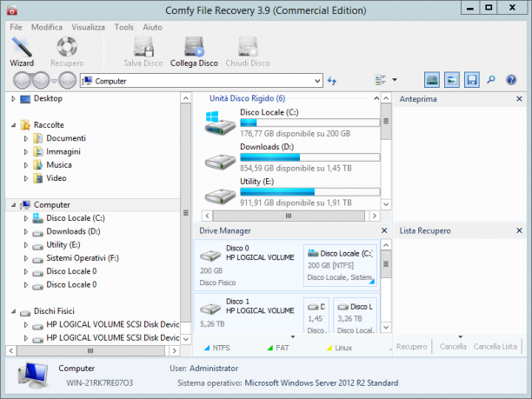Toggle the Drive Manager panel button
The image size is (532, 399).
point(432,80)
